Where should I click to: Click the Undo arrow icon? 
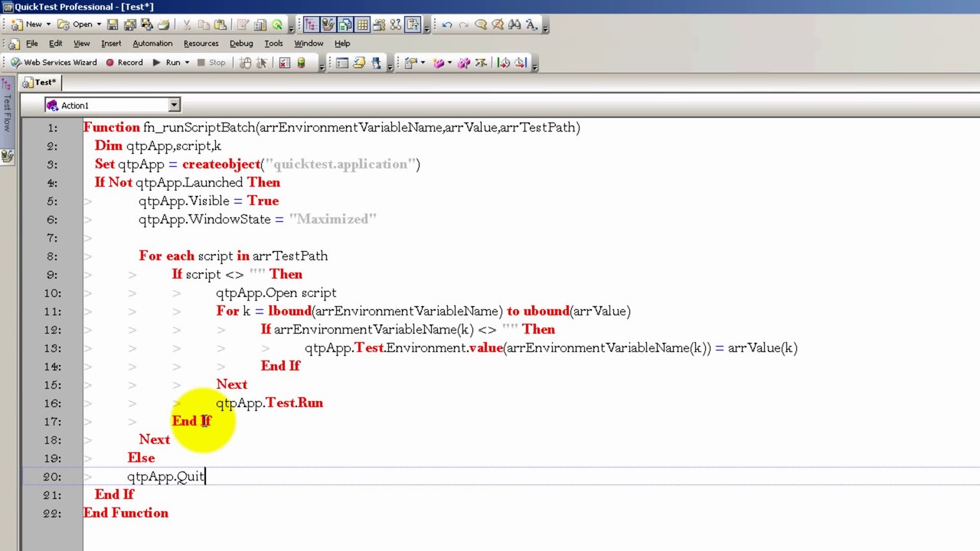coord(447,24)
